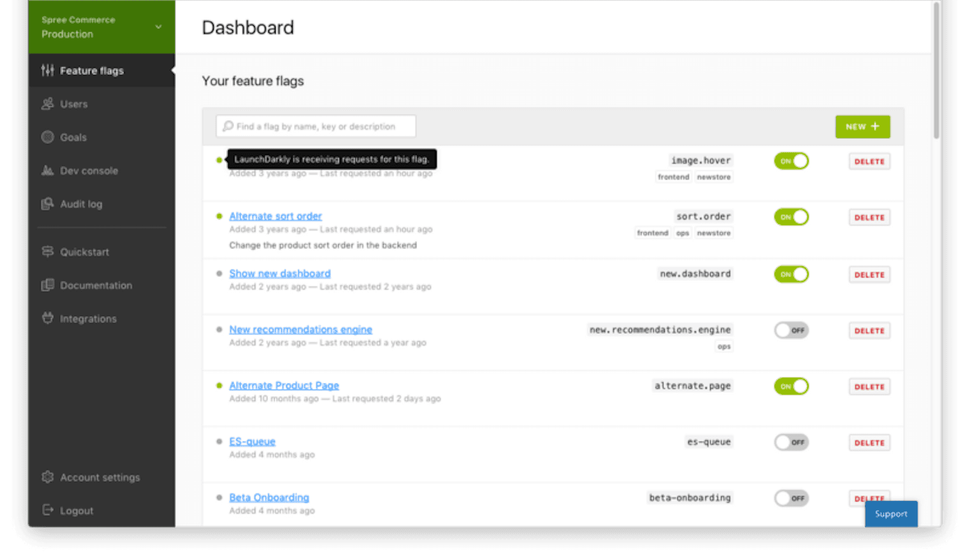Screen dimensions: 969x560
Task: Click the Goals sidebar icon
Action: (47, 137)
